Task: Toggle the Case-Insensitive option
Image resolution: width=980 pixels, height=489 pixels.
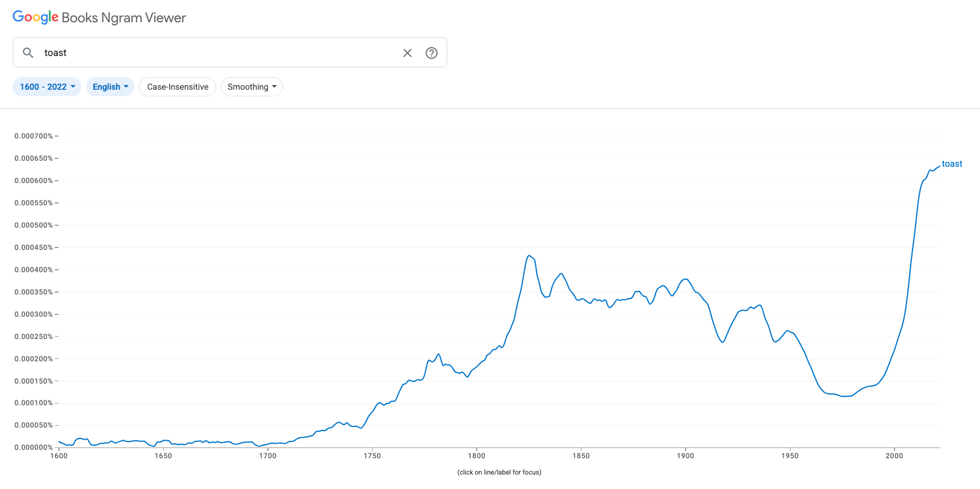Action: coord(178,87)
